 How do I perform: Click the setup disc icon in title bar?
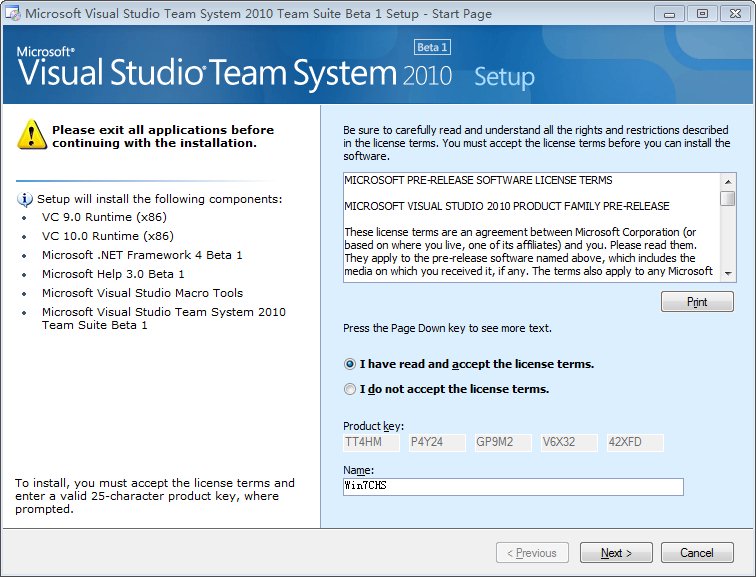13,13
